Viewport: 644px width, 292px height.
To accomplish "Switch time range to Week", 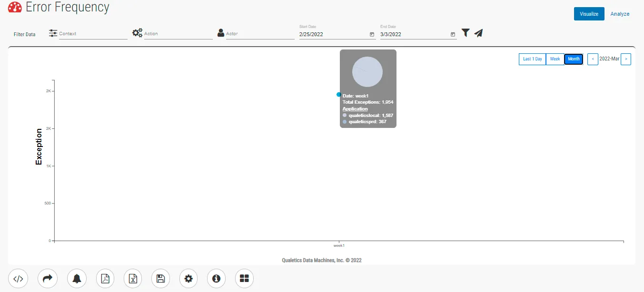I will pos(555,59).
